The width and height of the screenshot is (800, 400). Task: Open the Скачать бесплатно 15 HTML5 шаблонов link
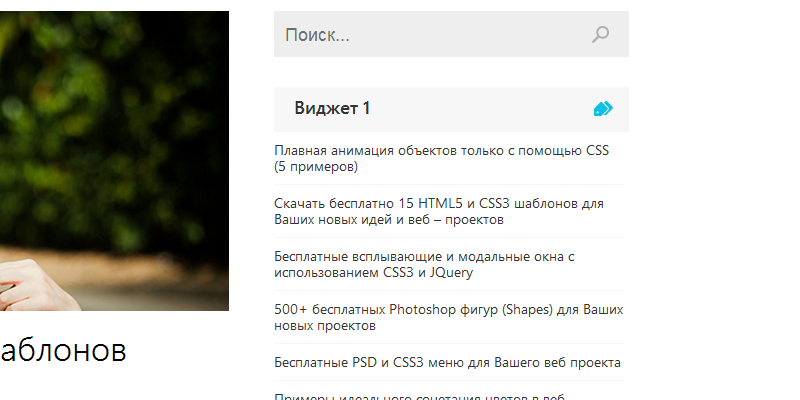pos(439,211)
